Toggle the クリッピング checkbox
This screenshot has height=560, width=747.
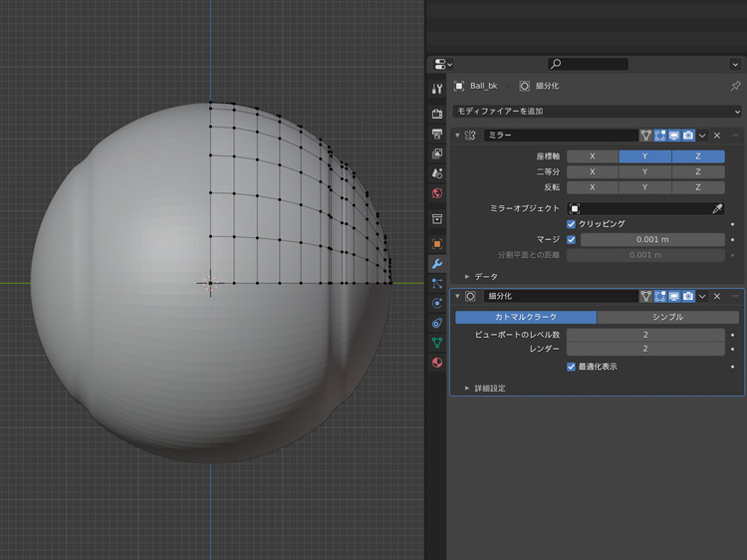(x=572, y=224)
